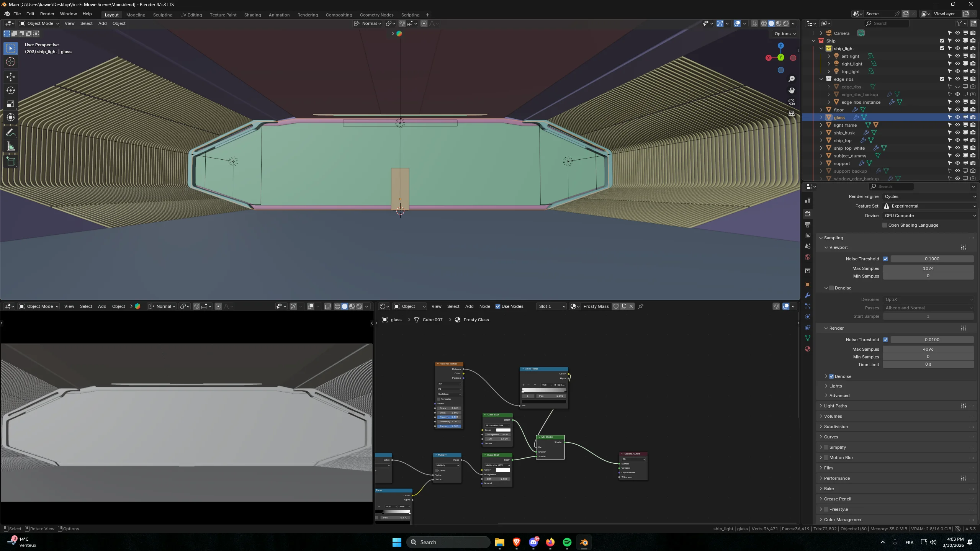
Task: Open the Render Engine dropdown
Action: [929, 196]
